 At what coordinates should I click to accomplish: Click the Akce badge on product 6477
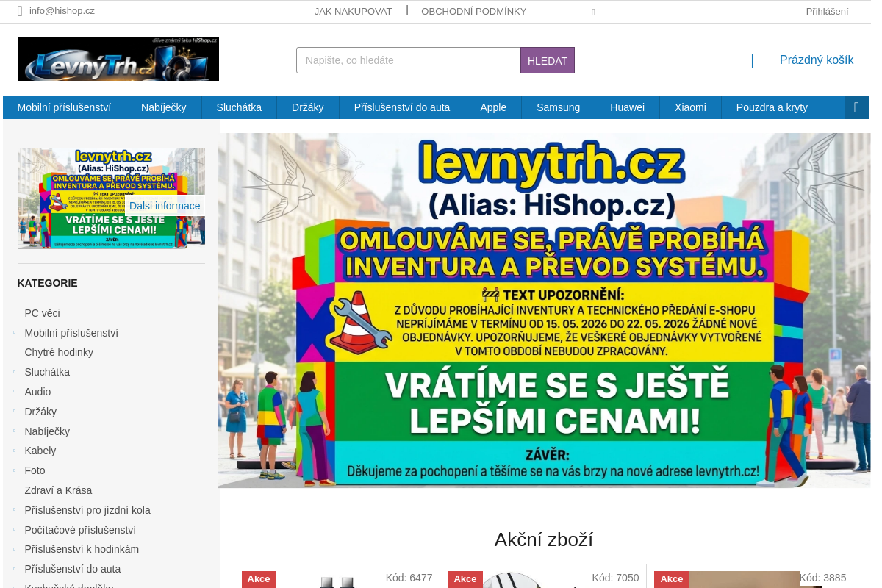coord(259,579)
